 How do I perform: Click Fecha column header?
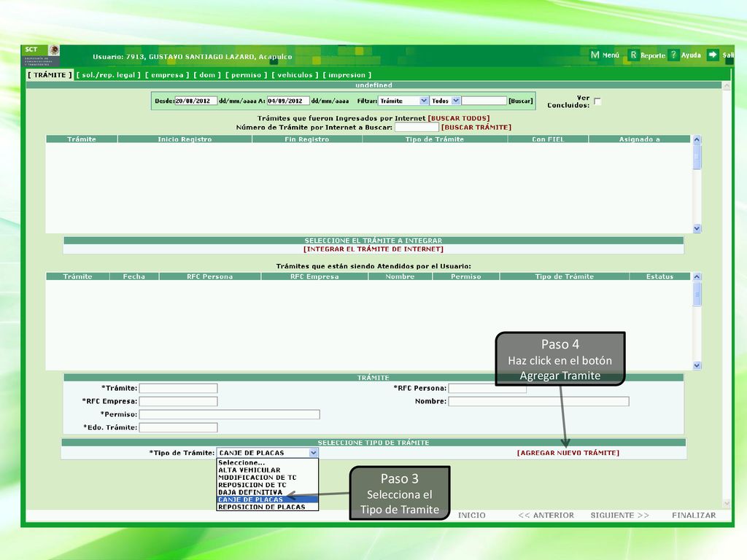point(134,276)
